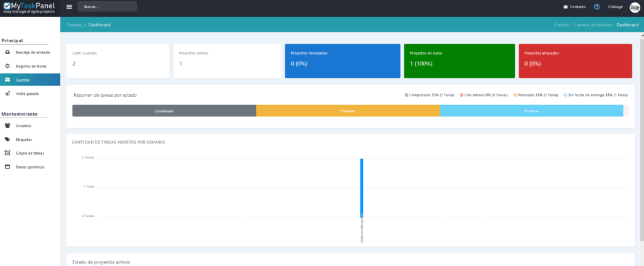The image size is (644, 266).
Task: Open Registro de horas
Action: (30, 66)
